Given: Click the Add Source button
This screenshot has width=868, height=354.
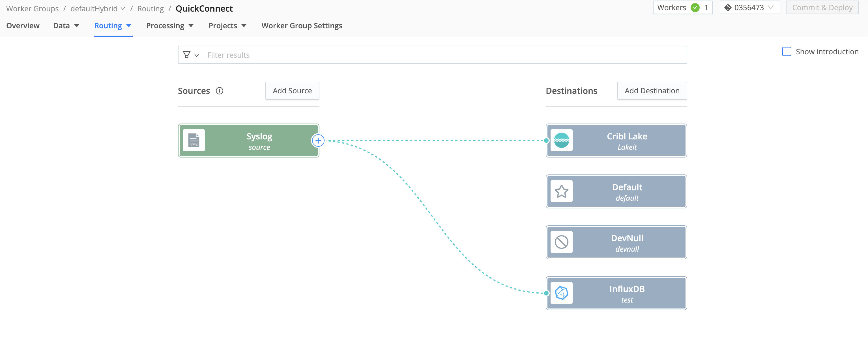Looking at the screenshot, I should click(x=292, y=90).
